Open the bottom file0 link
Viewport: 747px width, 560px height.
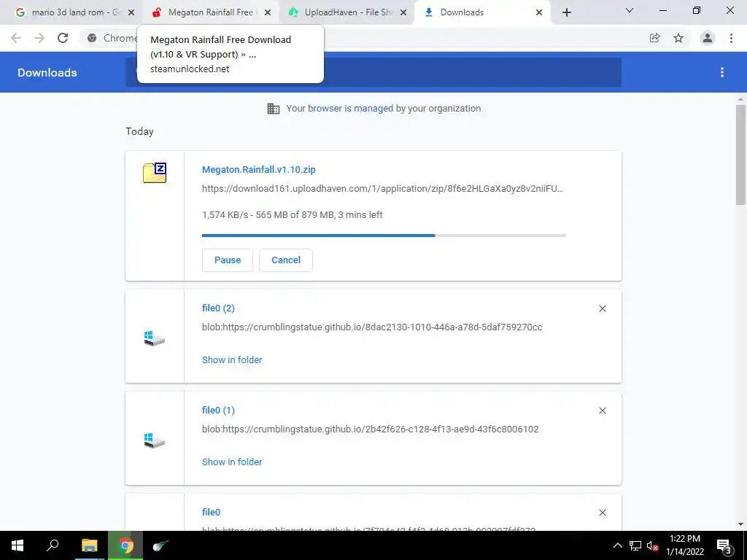[211, 513]
